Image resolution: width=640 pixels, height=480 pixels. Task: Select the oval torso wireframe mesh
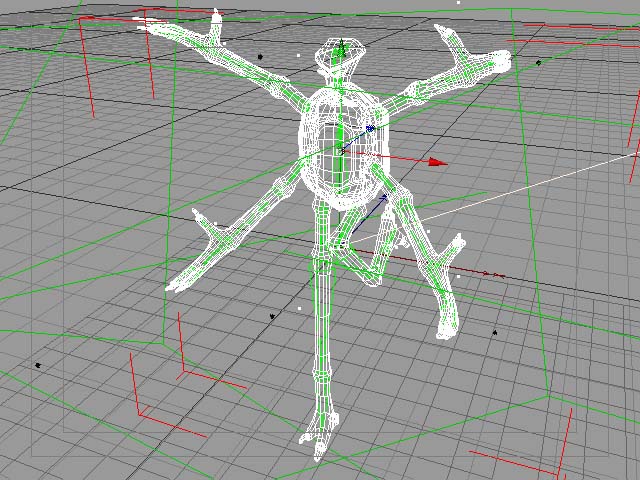click(342, 147)
